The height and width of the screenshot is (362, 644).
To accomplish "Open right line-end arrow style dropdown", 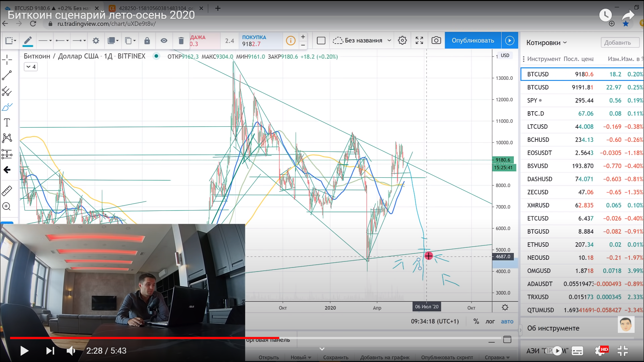I will [79, 41].
